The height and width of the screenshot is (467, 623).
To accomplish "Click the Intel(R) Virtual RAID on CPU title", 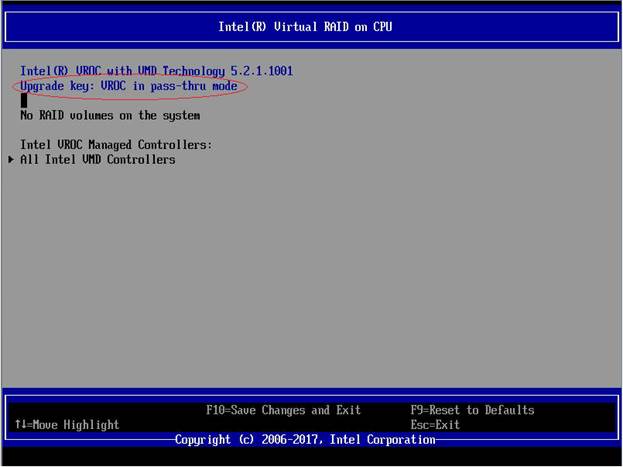I will point(305,27).
